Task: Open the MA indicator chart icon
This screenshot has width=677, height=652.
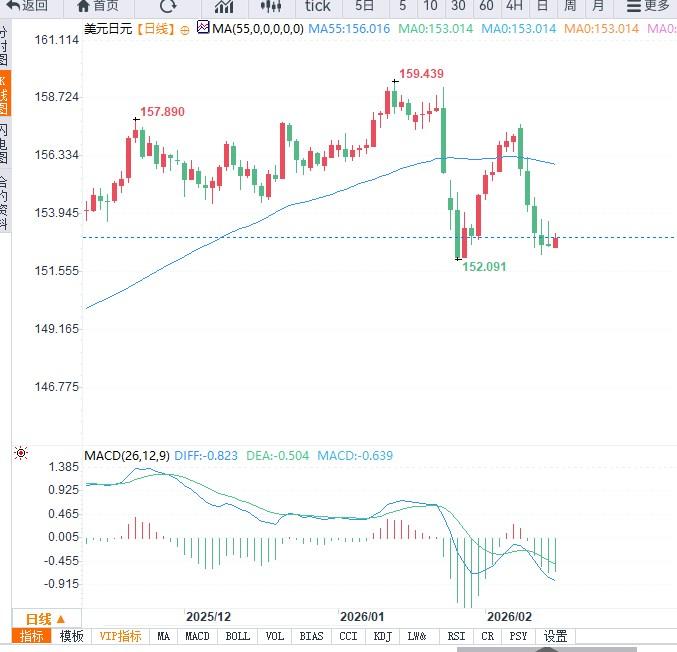Action: pos(203,28)
